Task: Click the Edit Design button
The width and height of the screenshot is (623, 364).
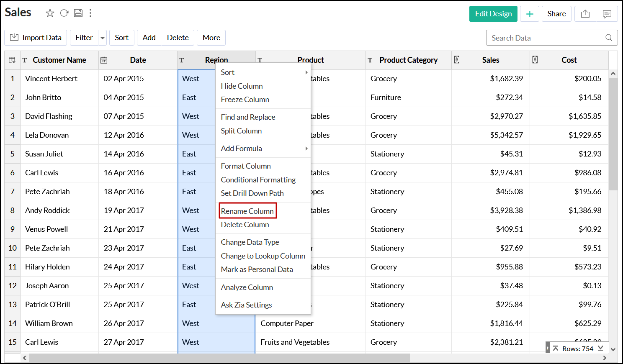Action: click(x=493, y=14)
